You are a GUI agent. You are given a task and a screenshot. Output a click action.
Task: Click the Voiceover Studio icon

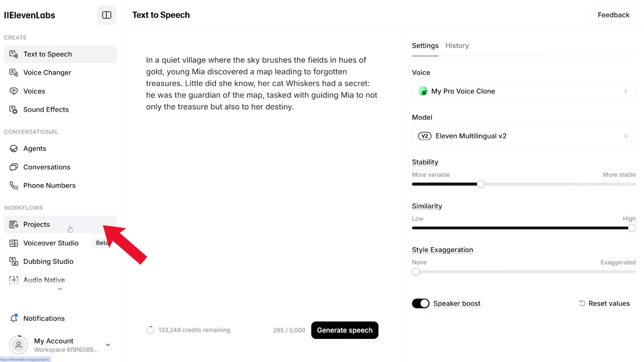[x=14, y=243]
